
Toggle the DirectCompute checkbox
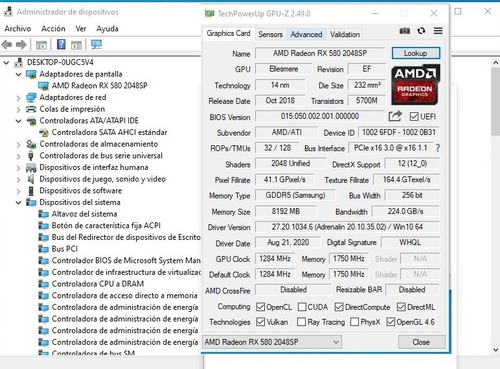pos(339,307)
